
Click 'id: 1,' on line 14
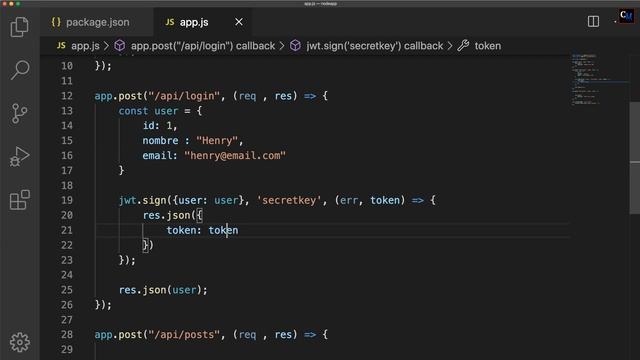(160, 126)
